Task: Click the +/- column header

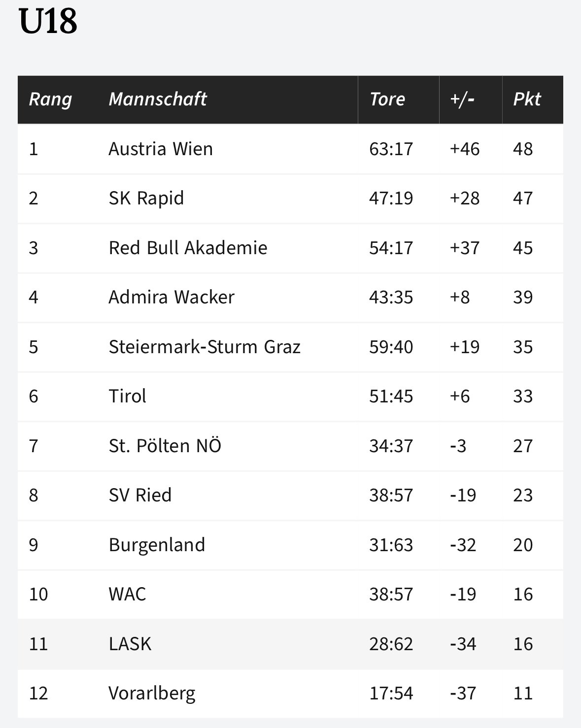Action: point(462,99)
